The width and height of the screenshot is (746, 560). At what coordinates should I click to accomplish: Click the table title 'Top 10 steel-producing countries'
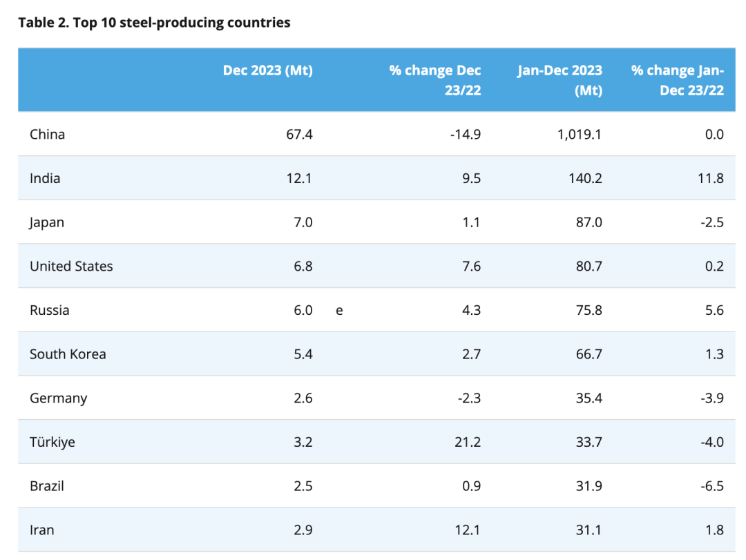(x=154, y=23)
